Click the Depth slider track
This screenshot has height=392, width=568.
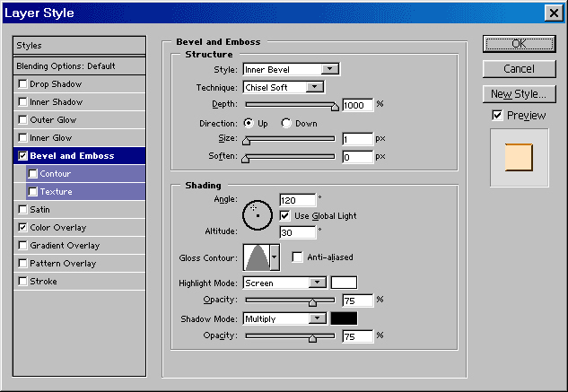pyautogui.click(x=289, y=105)
